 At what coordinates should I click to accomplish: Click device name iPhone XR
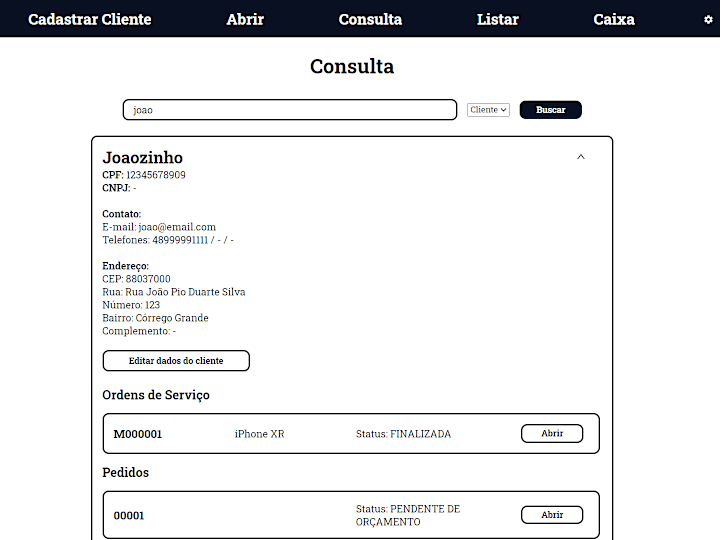(259, 434)
